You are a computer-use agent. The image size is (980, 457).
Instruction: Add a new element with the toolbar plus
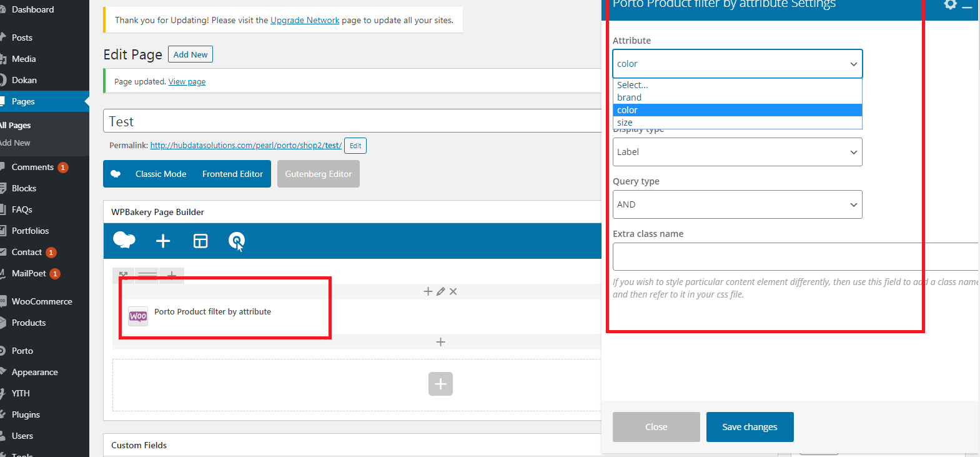[x=163, y=241]
